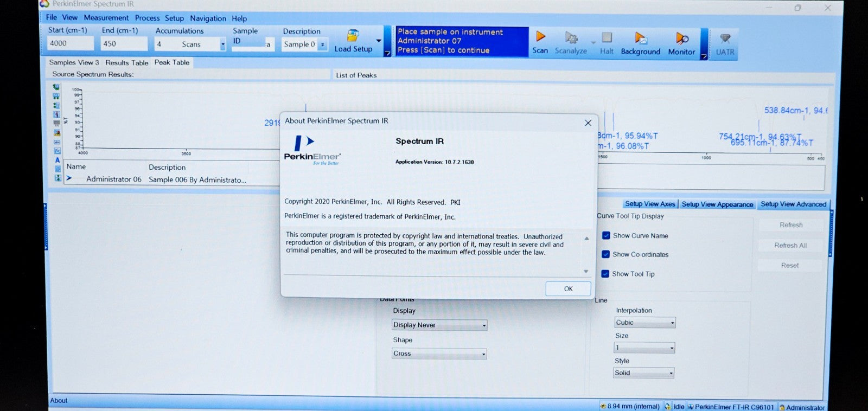
Task: Open the File menu
Action: [x=52, y=17]
